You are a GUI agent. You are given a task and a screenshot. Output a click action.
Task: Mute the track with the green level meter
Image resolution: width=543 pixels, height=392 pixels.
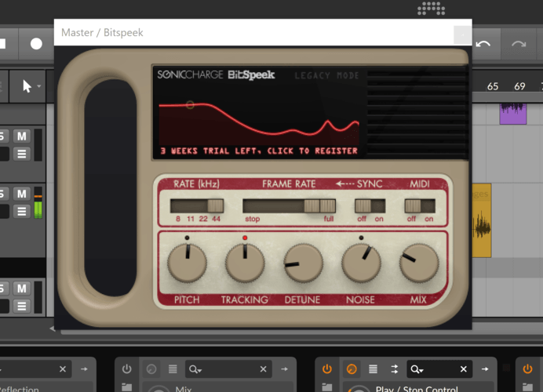(21, 194)
